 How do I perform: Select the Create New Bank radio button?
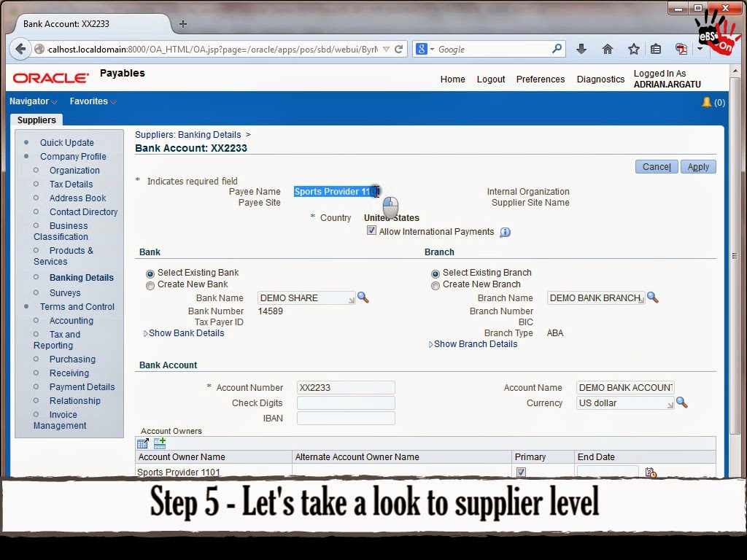pos(150,285)
